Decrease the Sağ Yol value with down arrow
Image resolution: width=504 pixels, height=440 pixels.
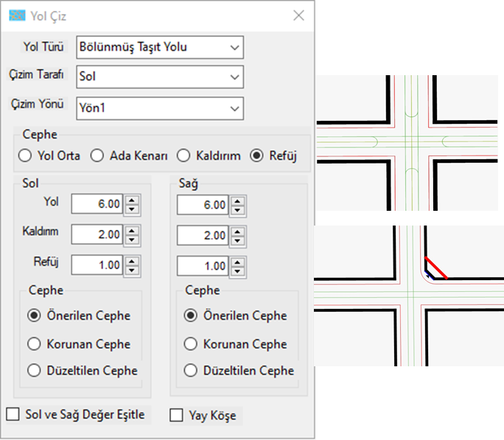(x=237, y=210)
